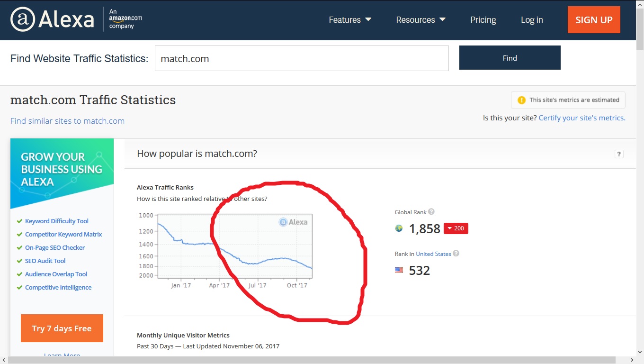The height and width of the screenshot is (364, 644).
Task: Click the US rank value 532
Action: point(420,271)
